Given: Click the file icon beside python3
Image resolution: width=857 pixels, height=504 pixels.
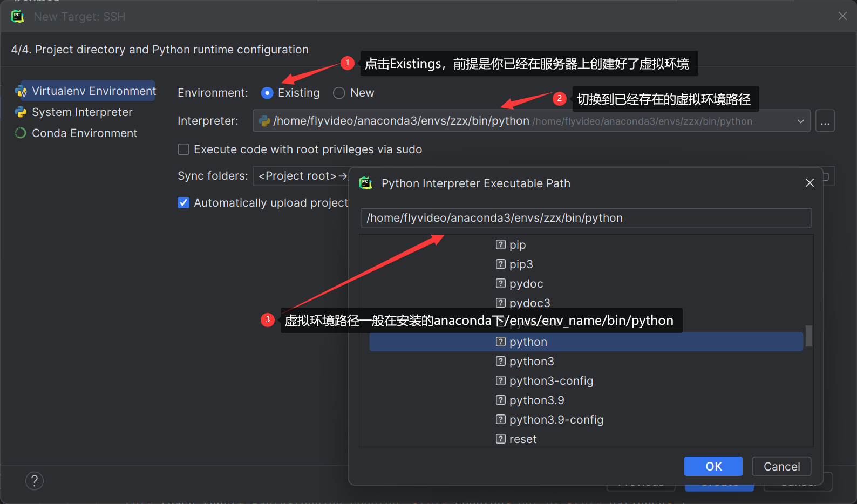Looking at the screenshot, I should 501,361.
